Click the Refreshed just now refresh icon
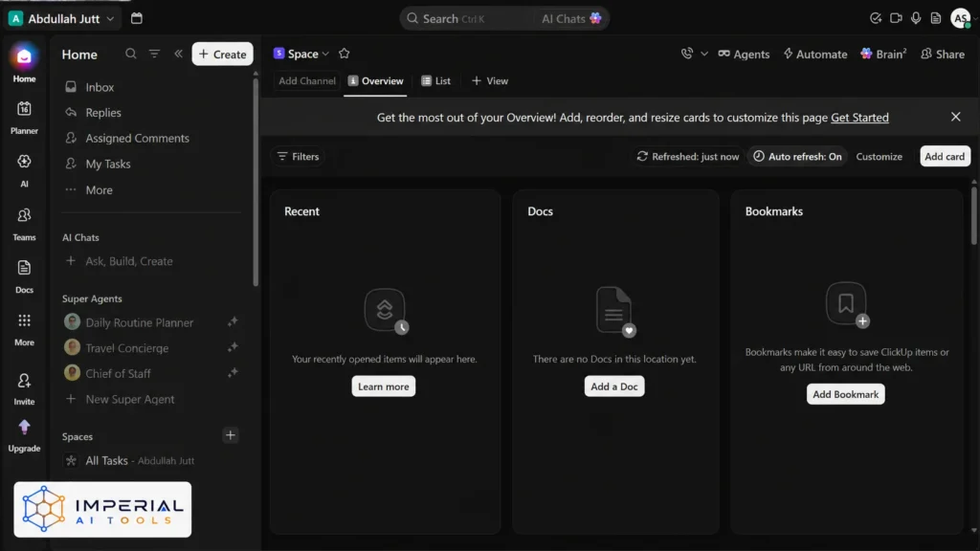The height and width of the screenshot is (551, 980). (x=642, y=156)
